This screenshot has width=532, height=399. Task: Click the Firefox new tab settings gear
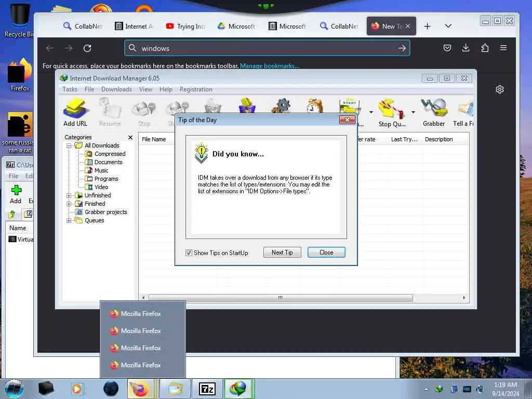coord(499,89)
